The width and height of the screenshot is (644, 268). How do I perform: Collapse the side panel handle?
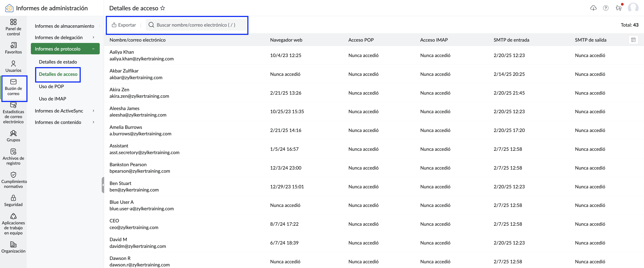103,185
